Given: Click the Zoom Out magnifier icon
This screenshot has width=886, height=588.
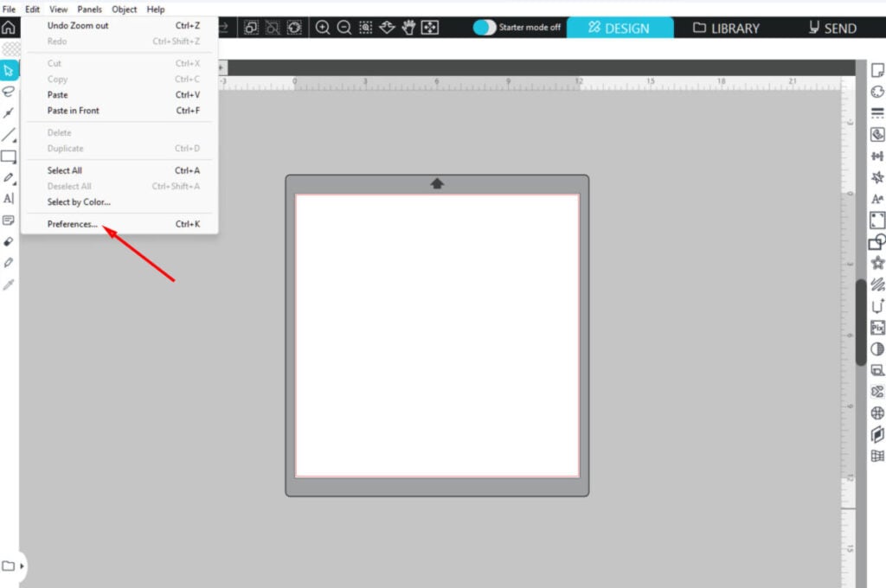Looking at the screenshot, I should (x=344, y=28).
